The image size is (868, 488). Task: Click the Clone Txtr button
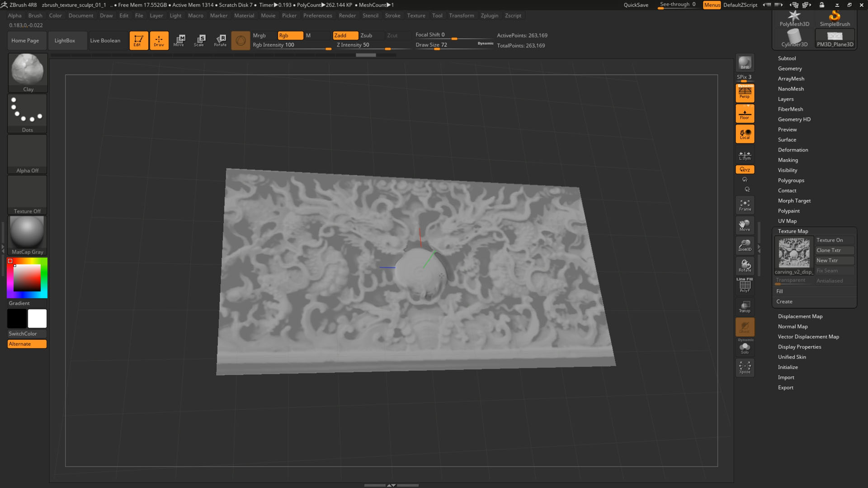click(x=835, y=250)
